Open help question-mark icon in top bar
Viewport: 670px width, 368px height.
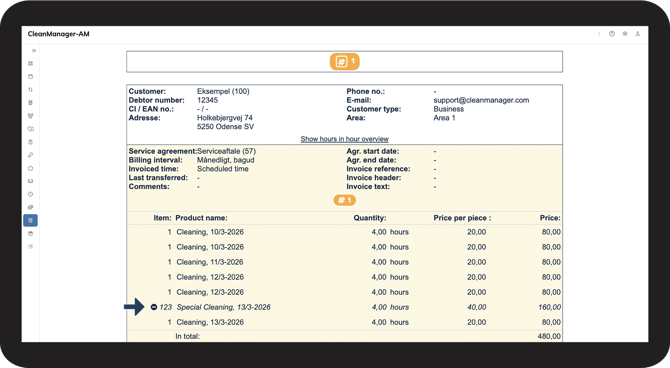612,34
